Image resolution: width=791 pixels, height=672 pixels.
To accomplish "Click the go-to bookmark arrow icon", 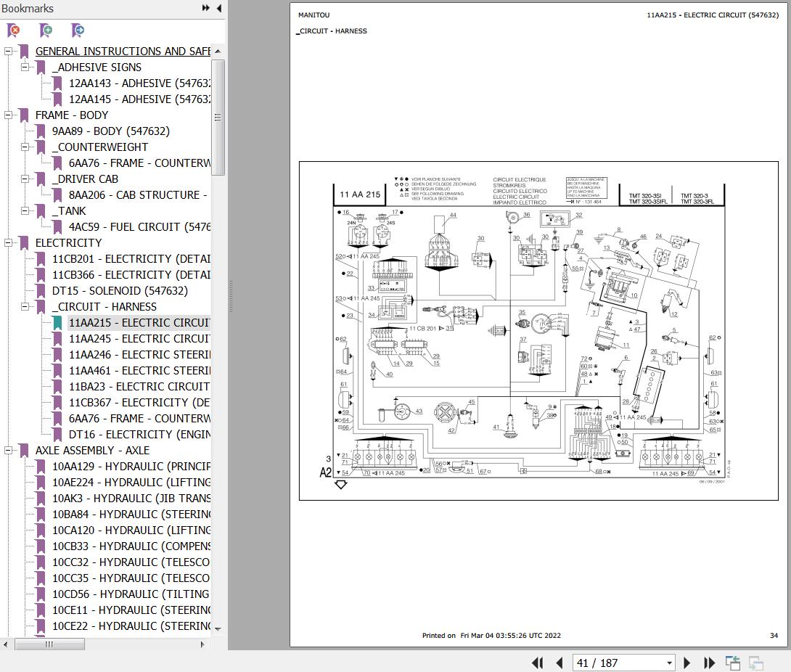I will pyautogui.click(x=78, y=30).
